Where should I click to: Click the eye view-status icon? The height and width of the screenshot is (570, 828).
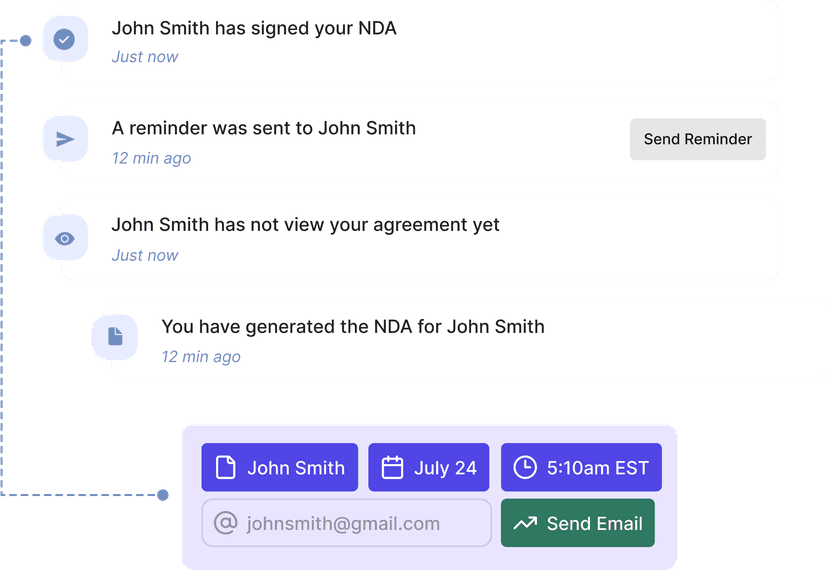point(65,238)
